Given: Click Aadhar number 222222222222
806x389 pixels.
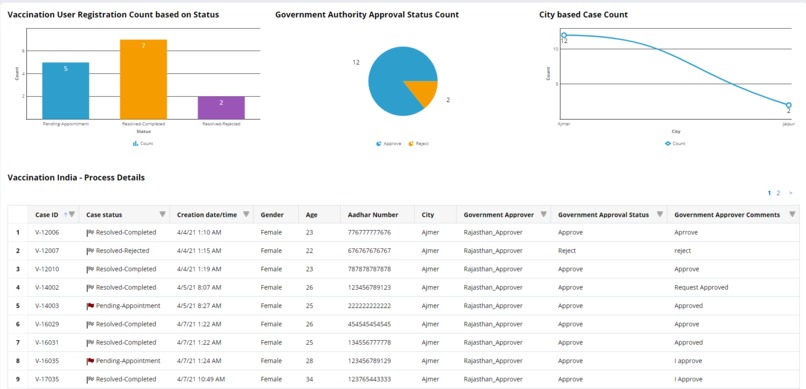Looking at the screenshot, I should [369, 306].
